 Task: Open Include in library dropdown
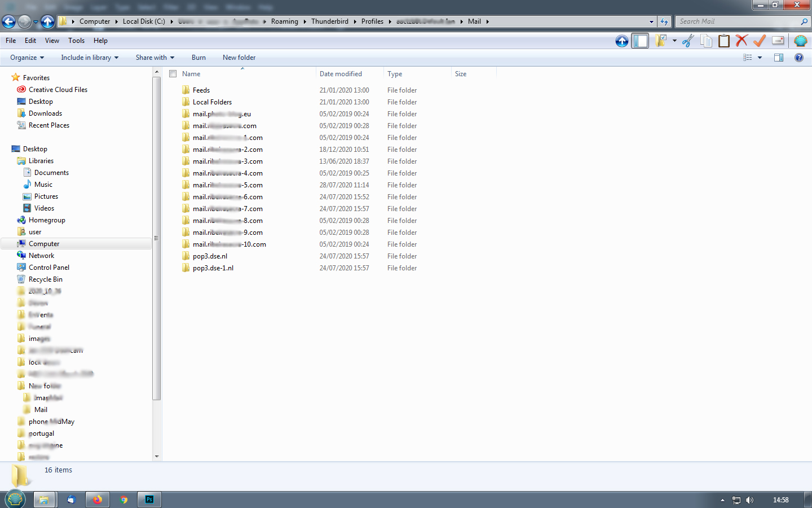coord(90,58)
